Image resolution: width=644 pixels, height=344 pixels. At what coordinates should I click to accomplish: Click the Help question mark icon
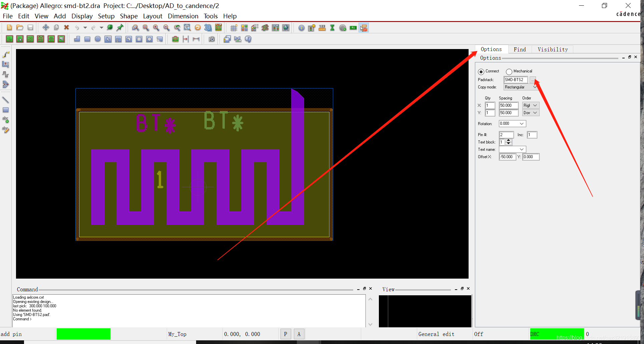click(x=248, y=39)
